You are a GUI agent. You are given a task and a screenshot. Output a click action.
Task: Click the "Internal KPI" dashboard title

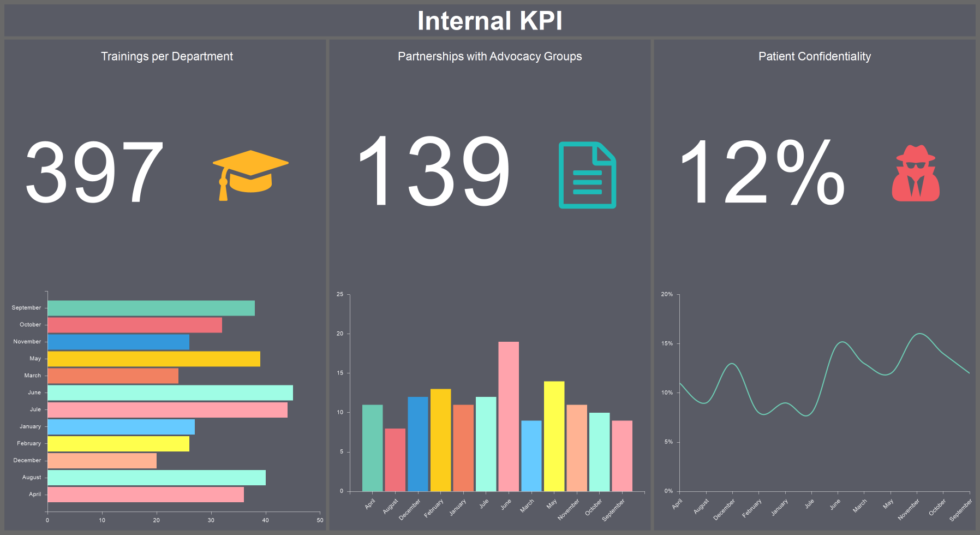489,21
